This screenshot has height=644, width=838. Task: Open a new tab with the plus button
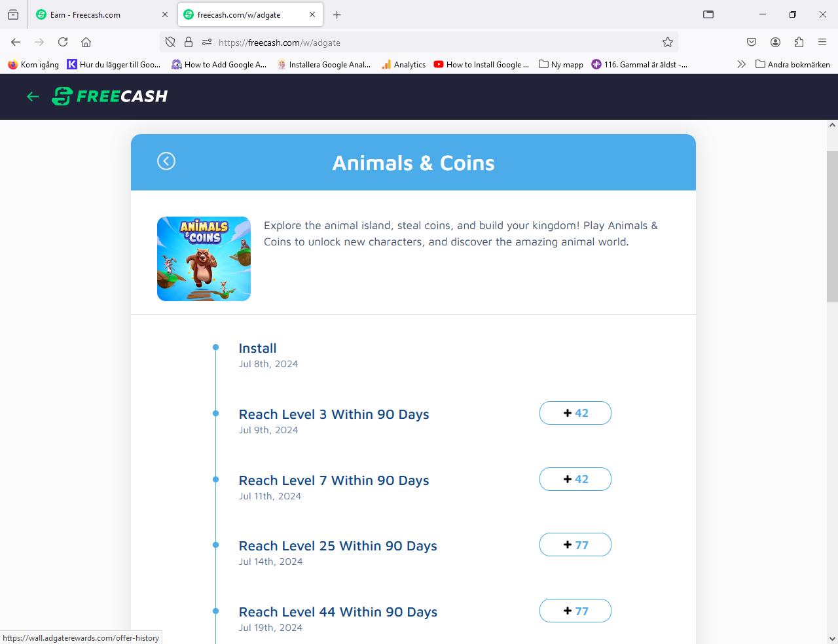click(337, 14)
